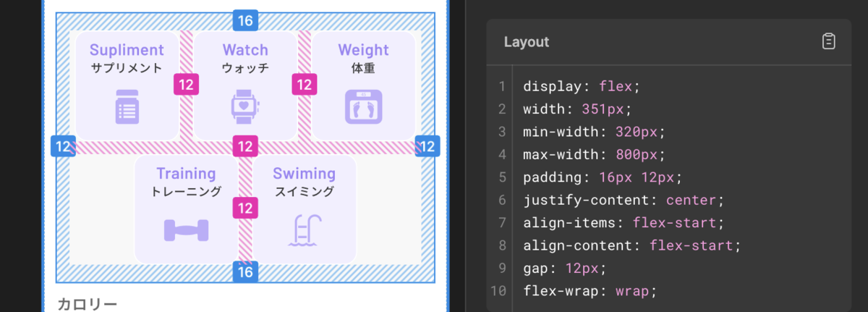Select the Swiming card
The height and width of the screenshot is (312, 868).
pyautogui.click(x=304, y=209)
